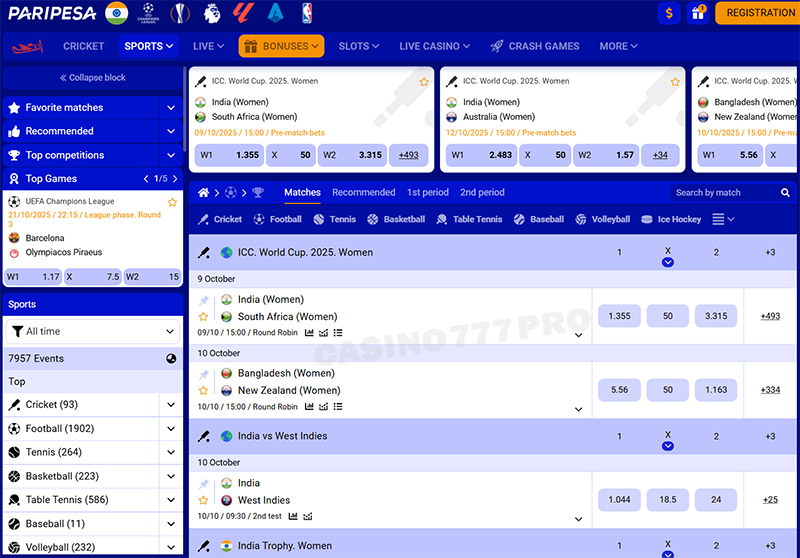Click the REGISTRATION button
Screen dimensions: 800x558
(758, 13)
